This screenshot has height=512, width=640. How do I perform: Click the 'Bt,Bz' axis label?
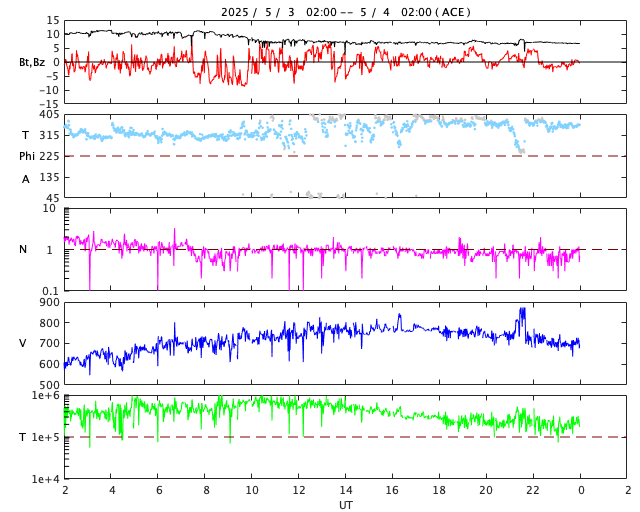(32, 62)
